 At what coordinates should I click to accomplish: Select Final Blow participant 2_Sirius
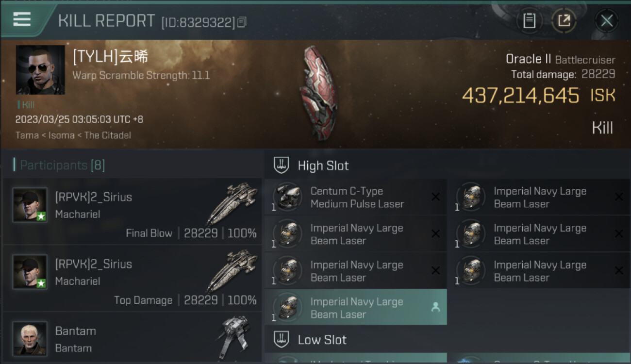tap(132, 212)
